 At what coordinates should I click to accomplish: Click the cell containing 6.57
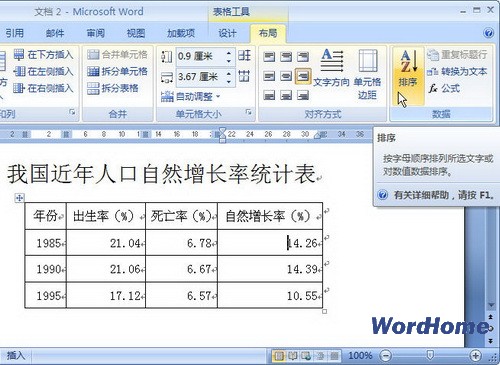[181, 295]
